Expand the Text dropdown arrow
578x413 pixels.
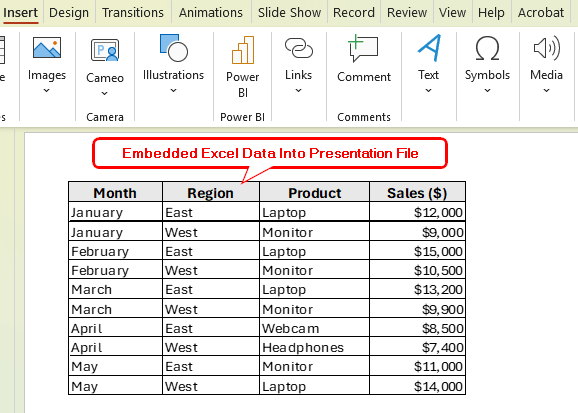[428, 90]
